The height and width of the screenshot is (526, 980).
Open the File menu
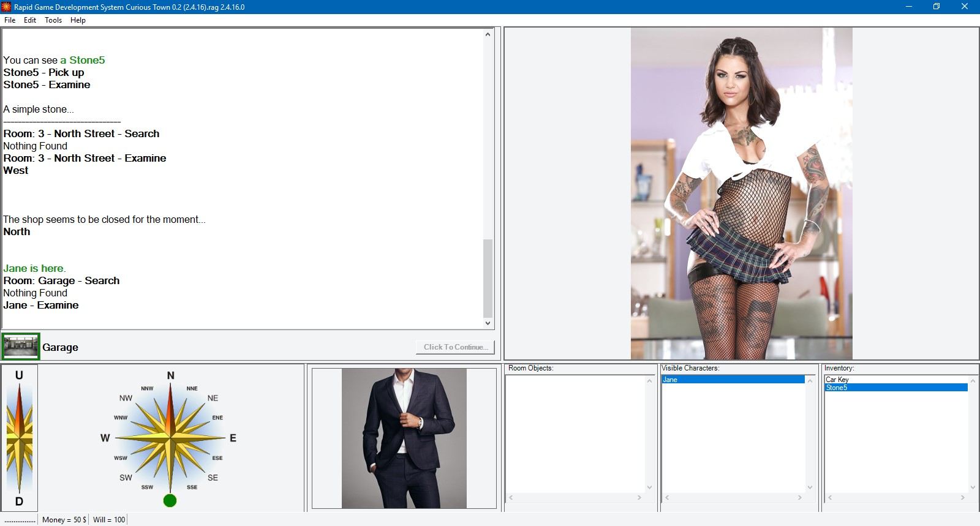[x=10, y=20]
